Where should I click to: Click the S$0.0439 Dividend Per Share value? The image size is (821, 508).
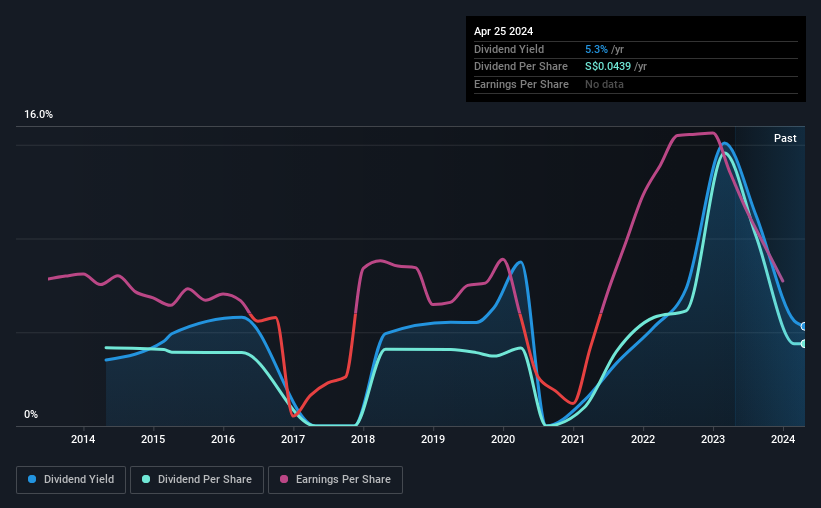608,67
